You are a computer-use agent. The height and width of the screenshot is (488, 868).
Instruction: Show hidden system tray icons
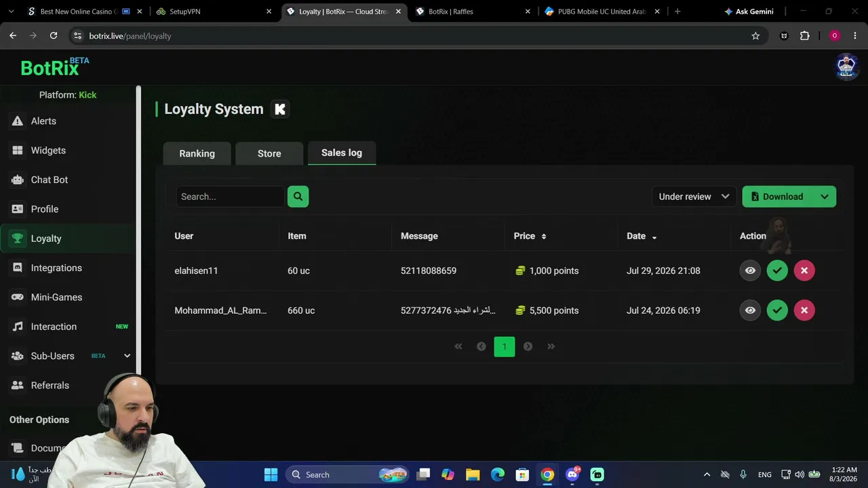tap(707, 474)
